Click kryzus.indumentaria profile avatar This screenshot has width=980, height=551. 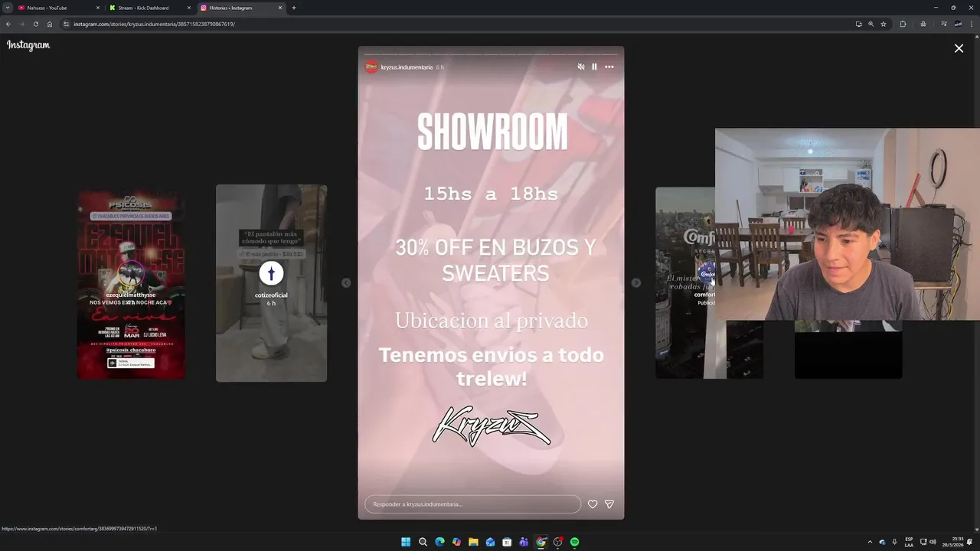click(371, 67)
